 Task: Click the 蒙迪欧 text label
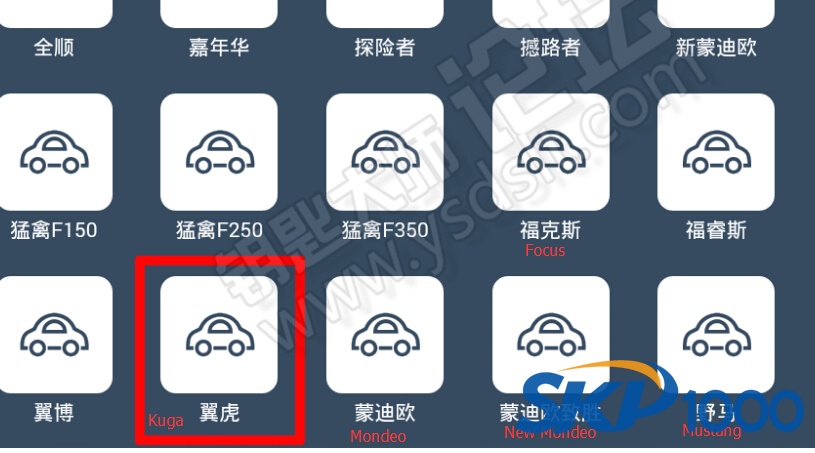385,413
